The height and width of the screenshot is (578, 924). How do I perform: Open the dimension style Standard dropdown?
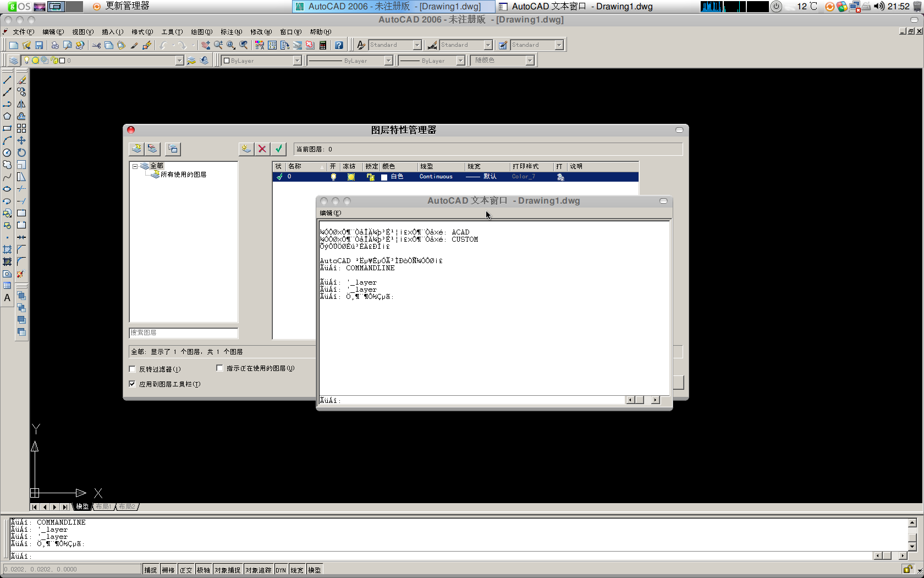point(488,45)
